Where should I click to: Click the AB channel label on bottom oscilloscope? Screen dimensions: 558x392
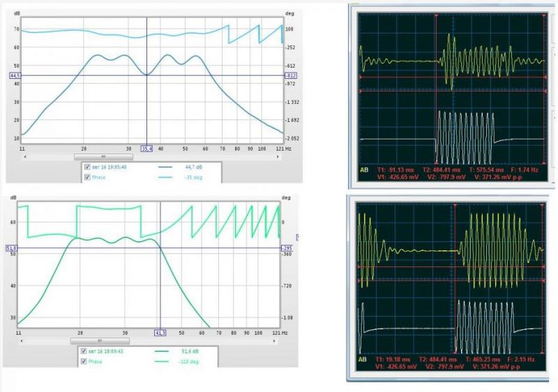(362, 360)
